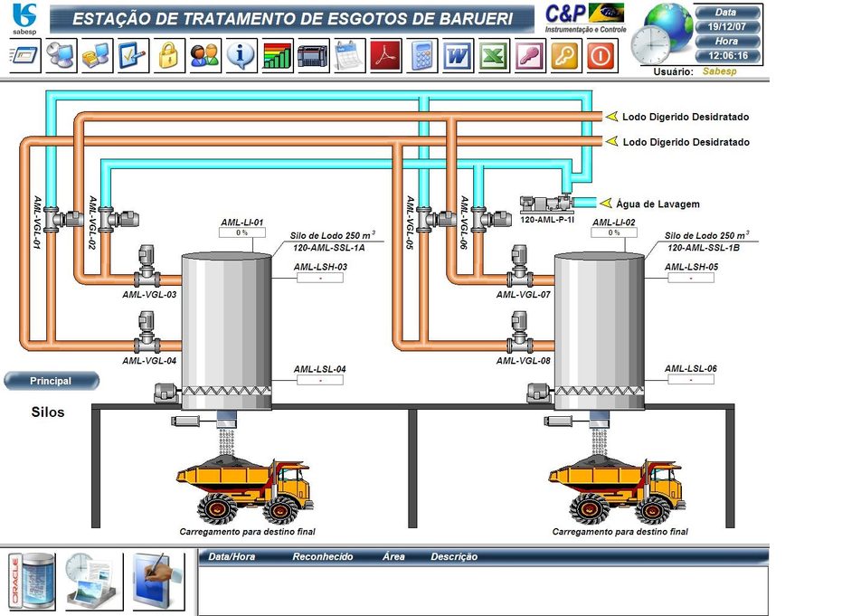Click the discharge gate actuator under silo 1A

pos(186,422)
